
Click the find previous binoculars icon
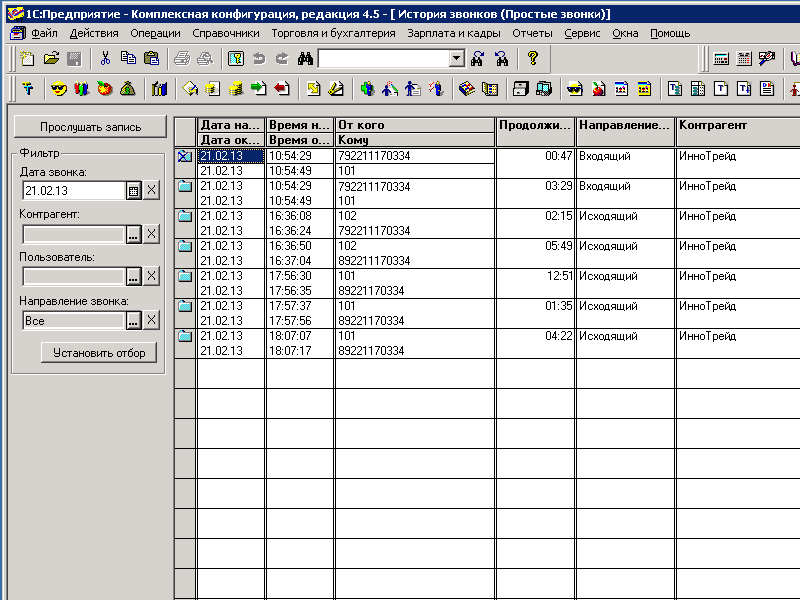[502, 59]
